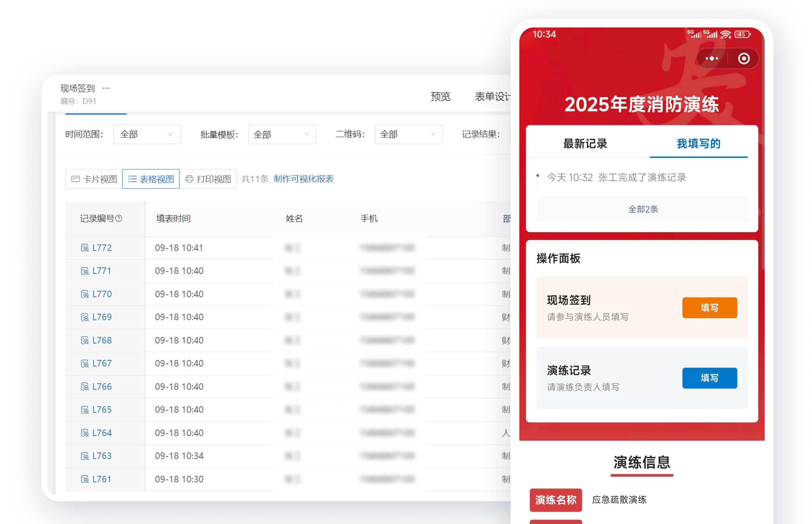Tap 全部2条 to view all records
Screen dimensions: 812x524
(x=643, y=209)
